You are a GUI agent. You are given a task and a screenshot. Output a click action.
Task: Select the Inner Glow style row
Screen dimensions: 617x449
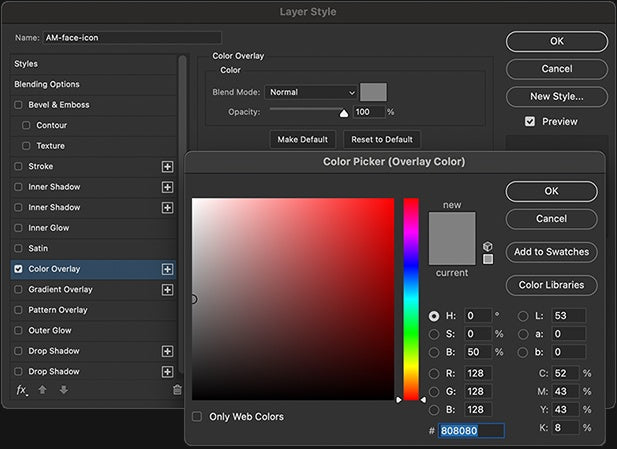point(94,228)
